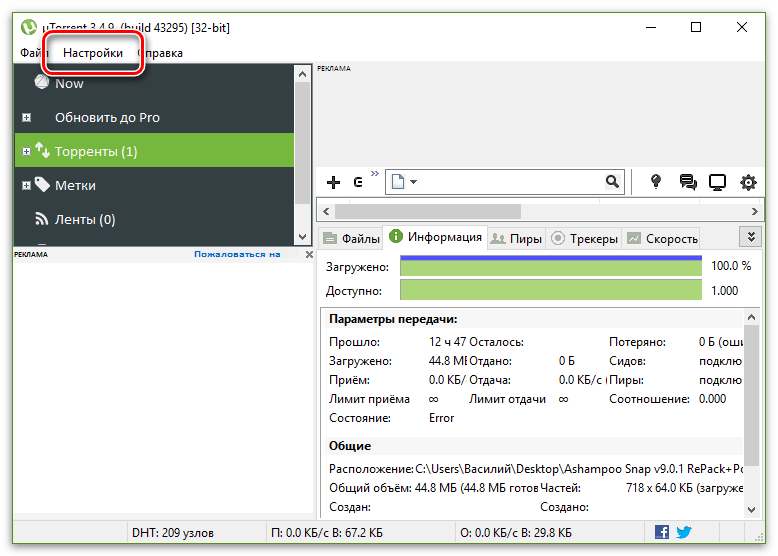Click the torrent list horizontal scrollbar thumb

click(428, 211)
